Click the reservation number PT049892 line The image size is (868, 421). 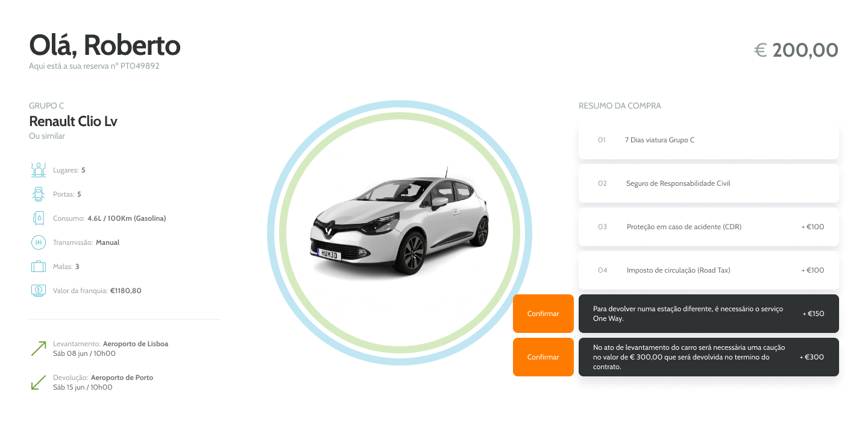[94, 66]
